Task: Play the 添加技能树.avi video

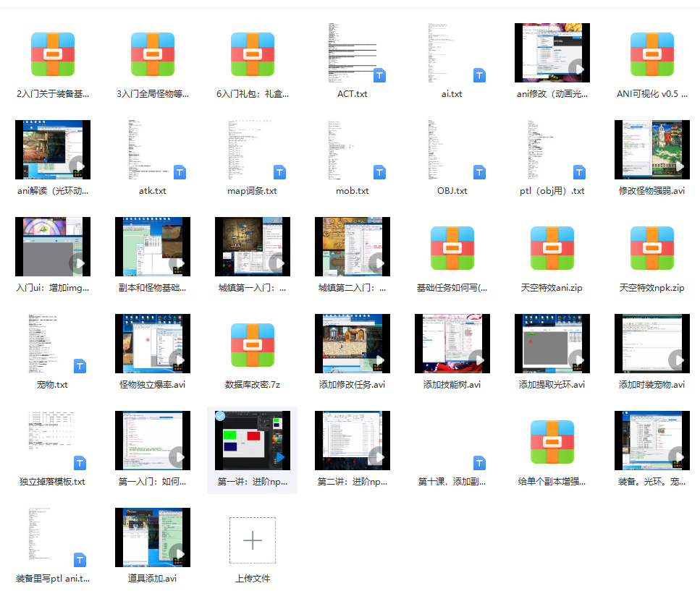Action: click(452, 344)
